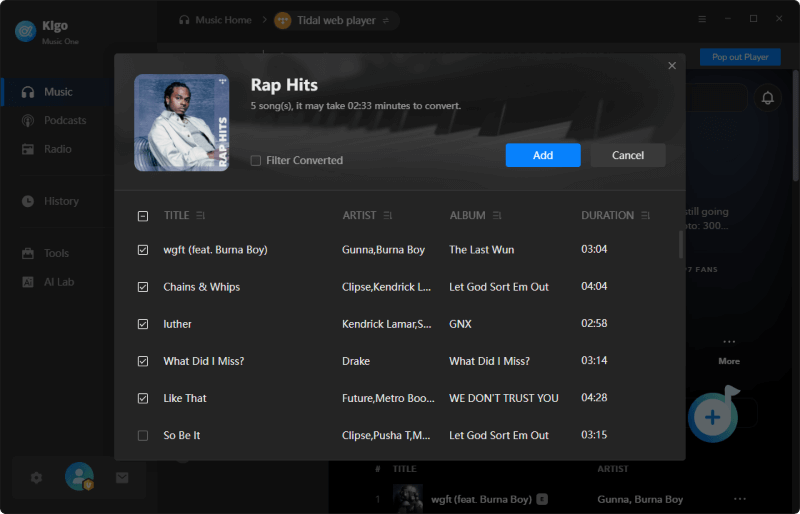Close the Rap Hits dialog
This screenshot has height=514, width=800.
tap(672, 66)
